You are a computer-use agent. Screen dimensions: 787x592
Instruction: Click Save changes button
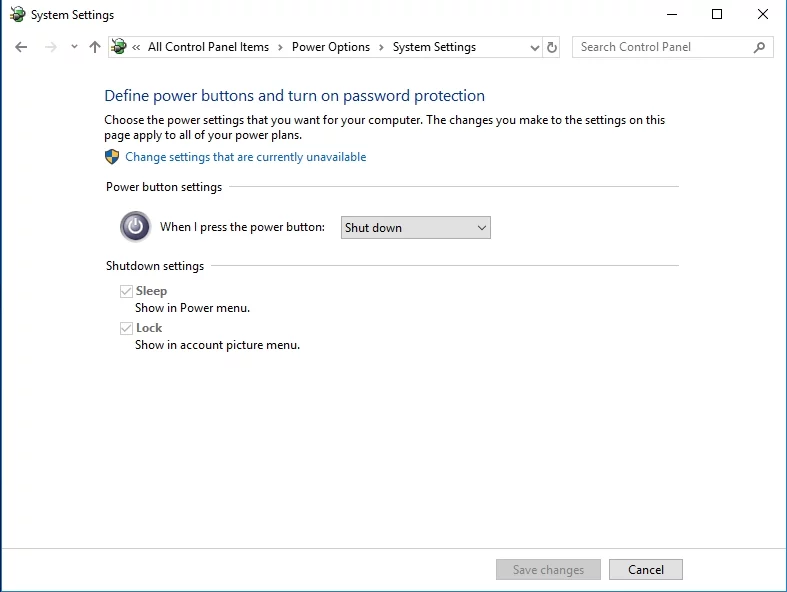coord(548,569)
